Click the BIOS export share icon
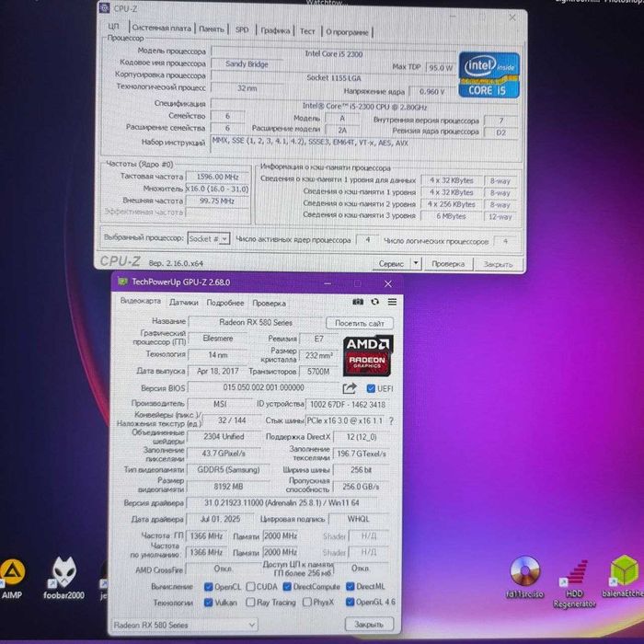This screenshot has height=644, width=644. point(349,388)
